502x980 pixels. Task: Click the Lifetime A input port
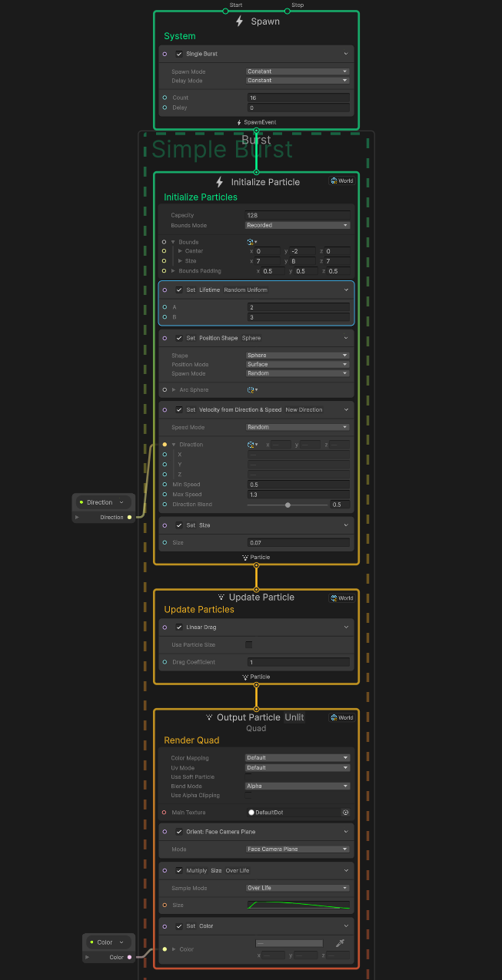(165, 307)
